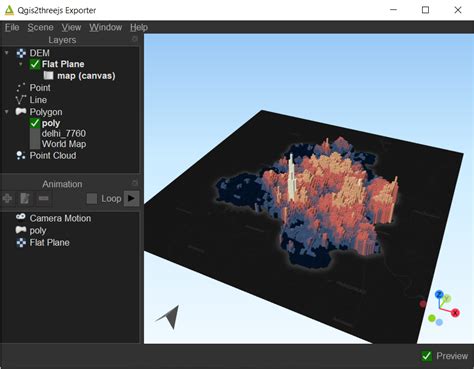The width and height of the screenshot is (474, 369).
Task: Select the delhi_7760 layer name
Action: [x=64, y=133]
